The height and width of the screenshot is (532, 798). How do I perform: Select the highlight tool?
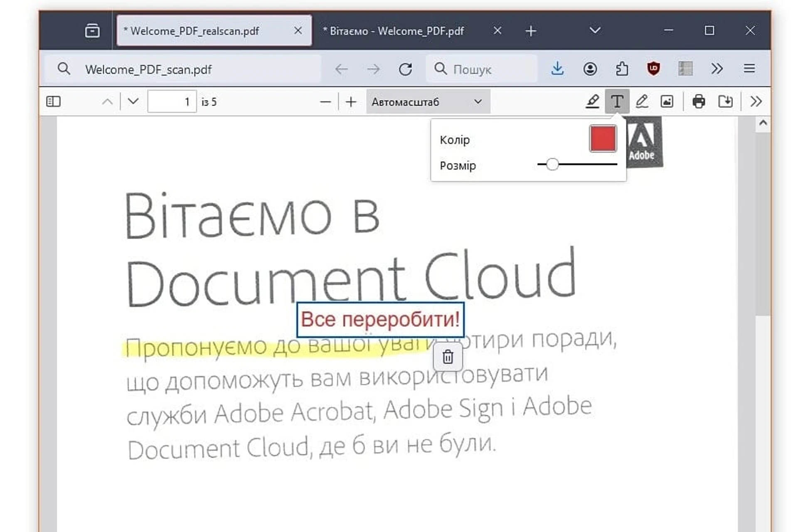pos(592,101)
